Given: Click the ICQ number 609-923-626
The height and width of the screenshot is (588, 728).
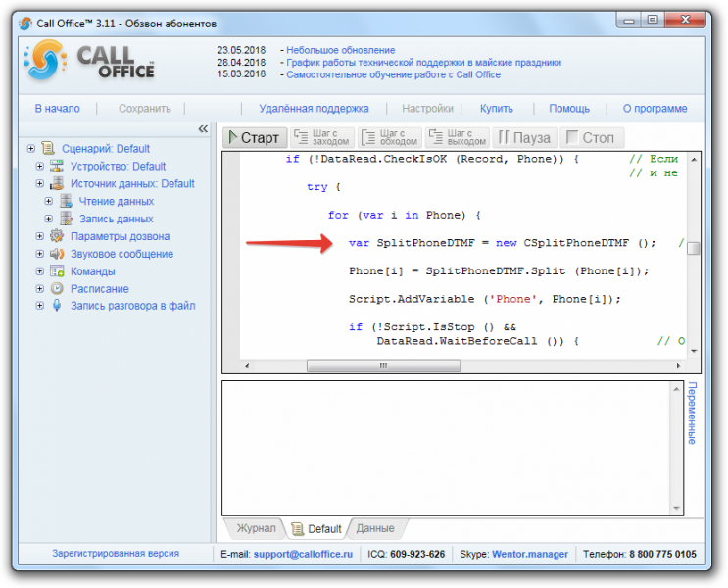Looking at the screenshot, I should pos(417,554).
